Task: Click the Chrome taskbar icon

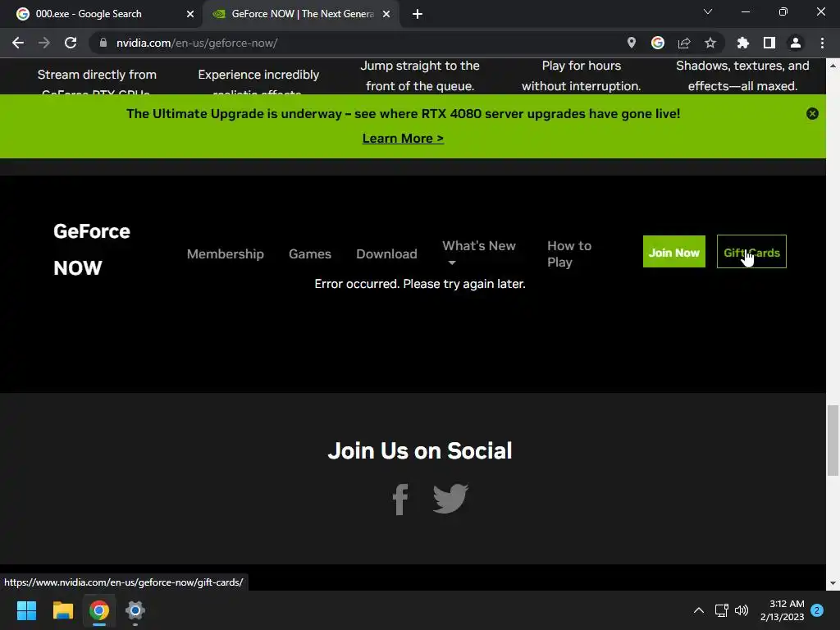Action: tap(99, 610)
